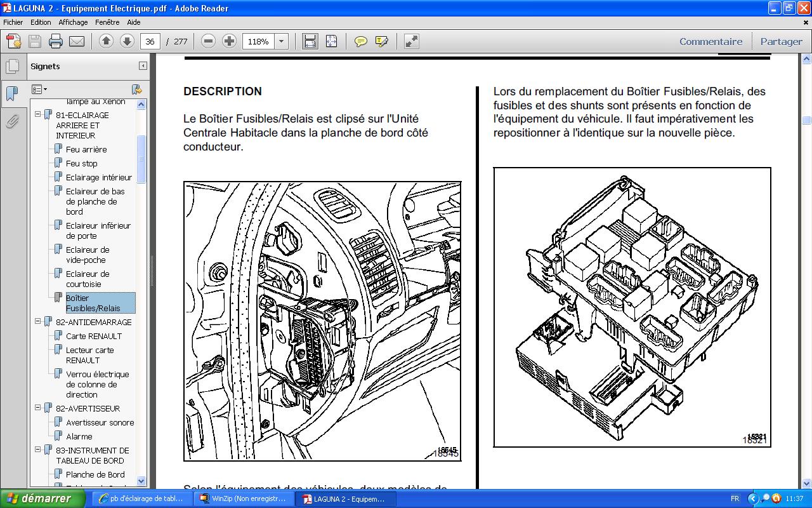This screenshot has height=508, width=812.
Task: Open the Partager pane
Action: [781, 41]
